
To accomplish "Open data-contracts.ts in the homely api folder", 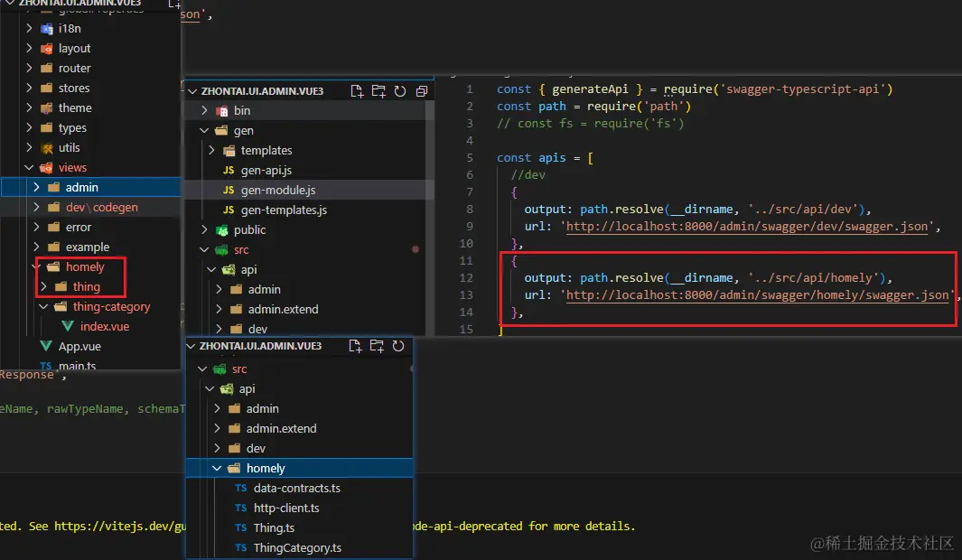I will click(x=297, y=489).
